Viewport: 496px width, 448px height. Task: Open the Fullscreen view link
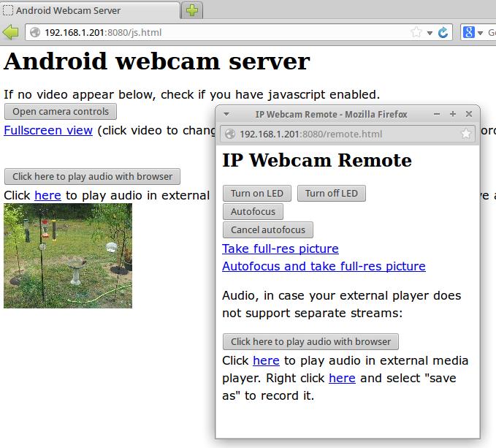pyautogui.click(x=48, y=130)
